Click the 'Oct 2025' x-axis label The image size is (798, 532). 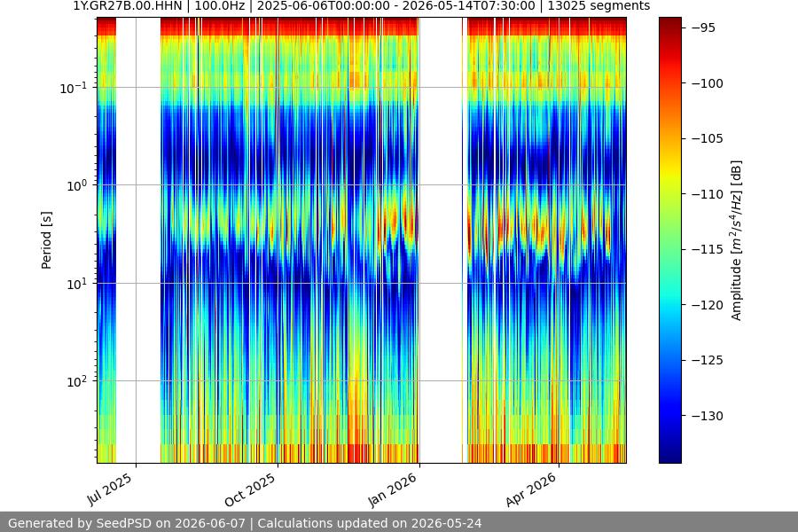coord(250,489)
